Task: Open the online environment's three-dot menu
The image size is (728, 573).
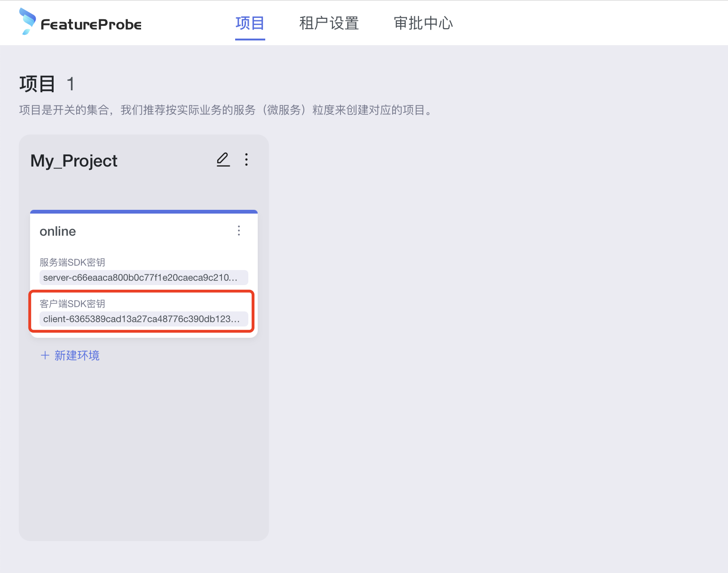Action: (x=239, y=231)
